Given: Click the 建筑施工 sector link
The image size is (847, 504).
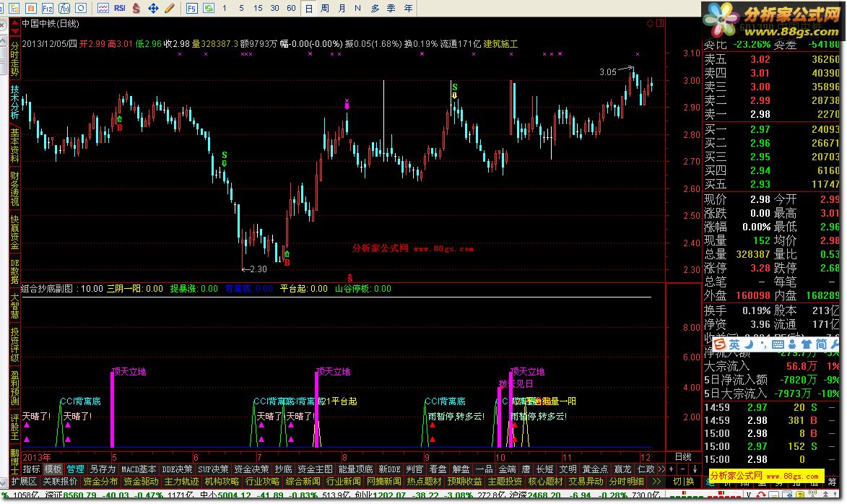Looking at the screenshot, I should click(x=500, y=44).
